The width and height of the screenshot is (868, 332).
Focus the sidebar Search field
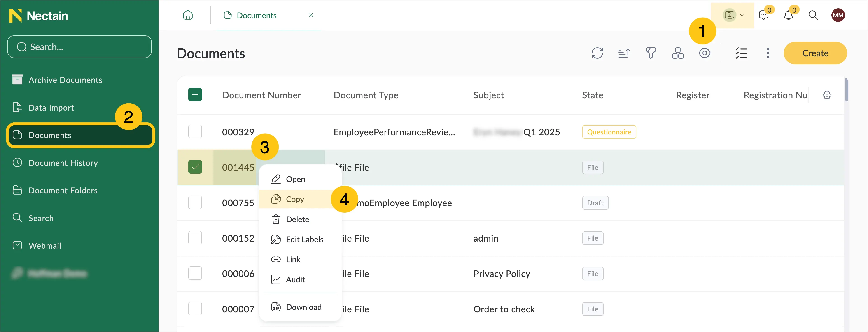[79, 47]
